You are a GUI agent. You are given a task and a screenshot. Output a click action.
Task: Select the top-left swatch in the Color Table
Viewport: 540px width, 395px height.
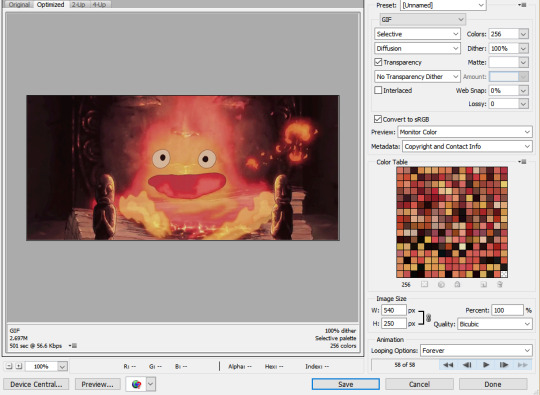400,170
